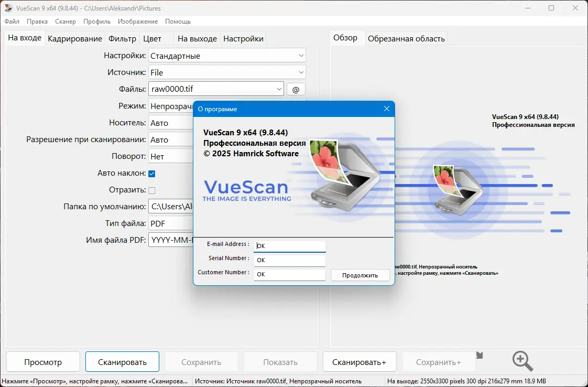Click Продолжить in the About dialog
Image resolution: width=588 pixels, height=387 pixels.
[360, 275]
